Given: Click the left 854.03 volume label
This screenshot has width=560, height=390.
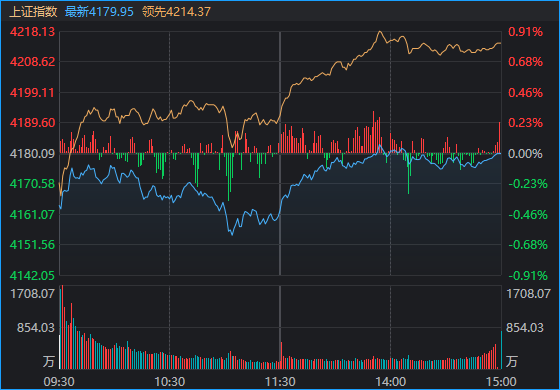Looking at the screenshot, I should (x=36, y=328).
